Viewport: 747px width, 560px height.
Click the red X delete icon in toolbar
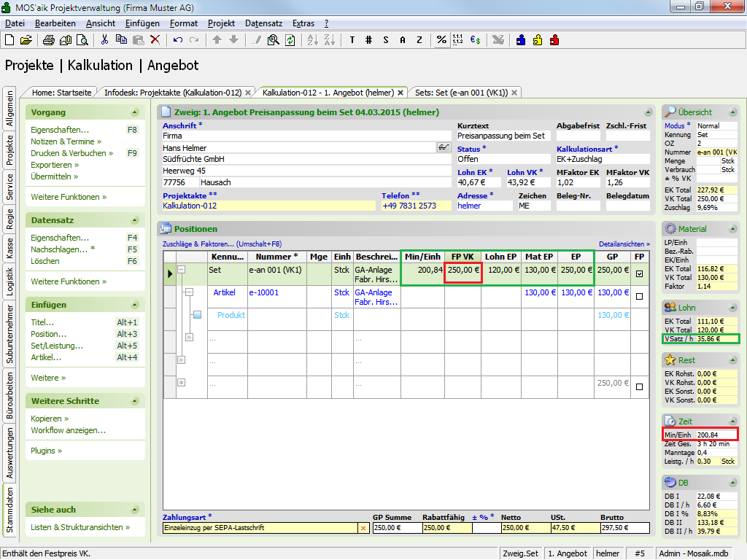pyautogui.click(x=155, y=40)
